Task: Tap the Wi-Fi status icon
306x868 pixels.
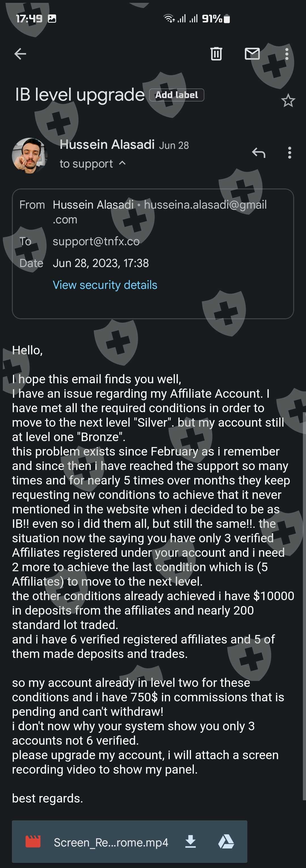Action: point(169,18)
